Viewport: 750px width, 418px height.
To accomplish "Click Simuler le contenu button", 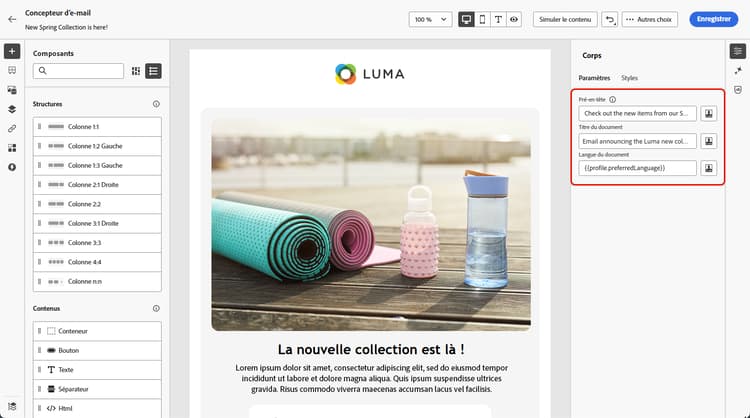I will click(x=565, y=20).
